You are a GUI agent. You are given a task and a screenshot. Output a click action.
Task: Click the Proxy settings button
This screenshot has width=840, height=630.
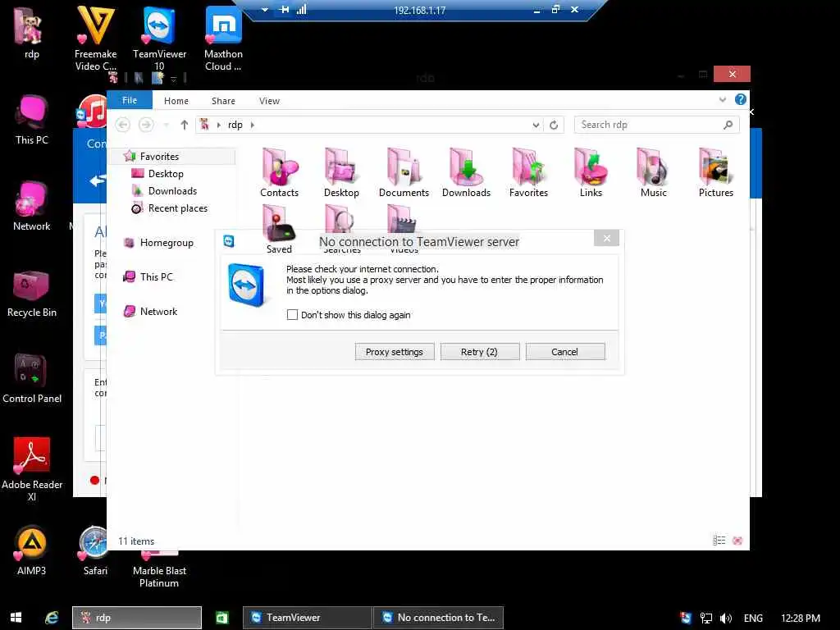point(395,352)
